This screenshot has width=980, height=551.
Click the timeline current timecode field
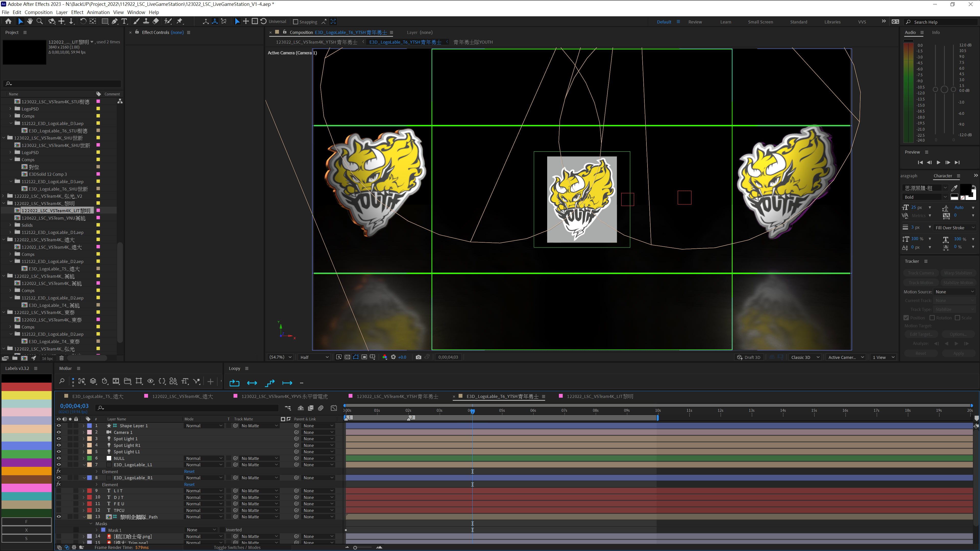[74, 406]
